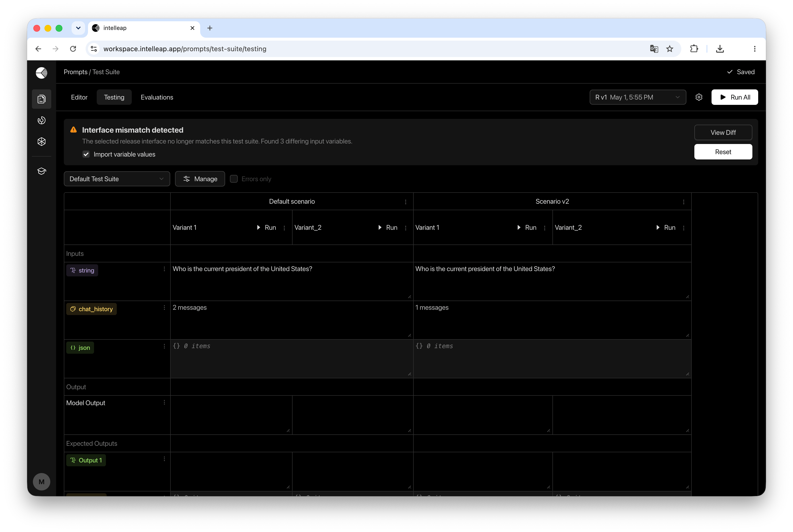The width and height of the screenshot is (793, 532).
Task: Select the intelleap browser tab
Action: [144, 28]
